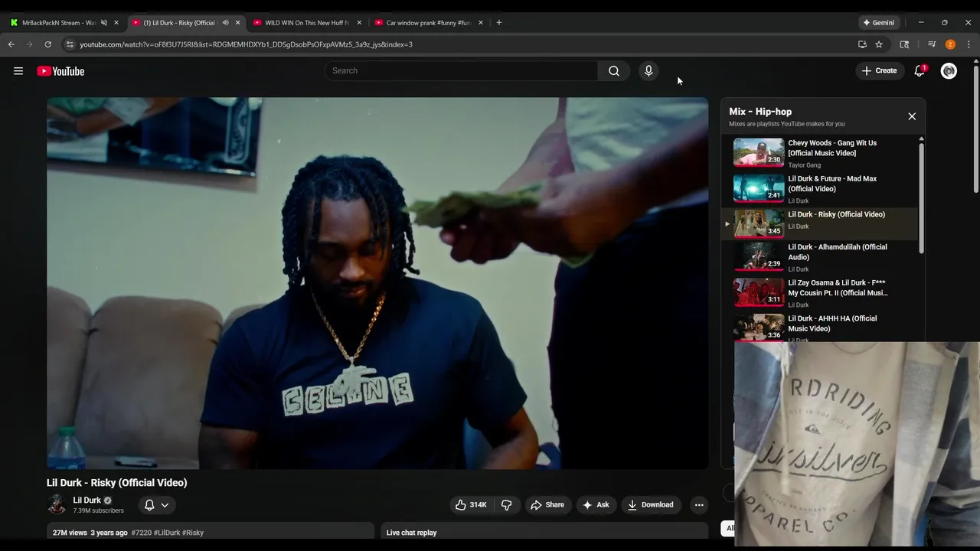The width and height of the screenshot is (980, 551).
Task: Click the Taylor Gang channel name
Action: tap(804, 165)
